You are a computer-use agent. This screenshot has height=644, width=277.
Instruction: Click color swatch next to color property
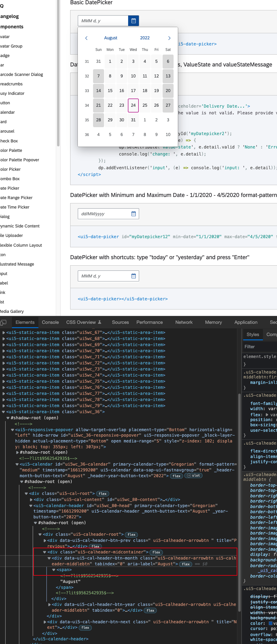click(270, 623)
